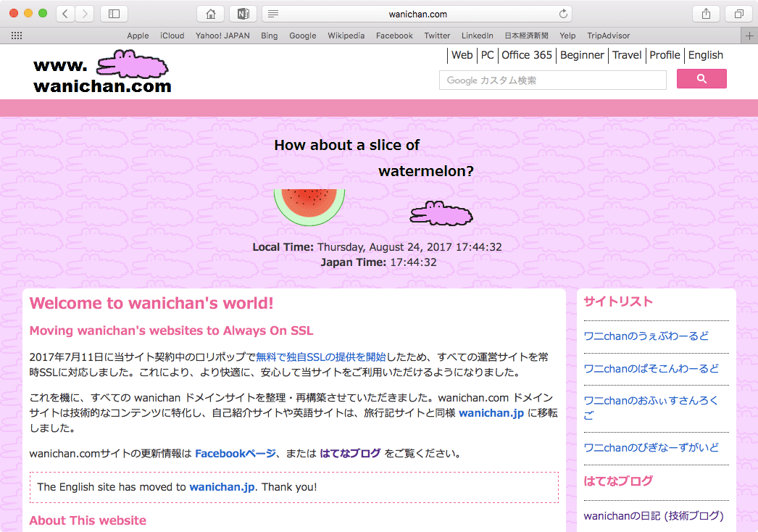Open the TripAdvisor bookmark
758x532 pixels.
click(x=608, y=36)
